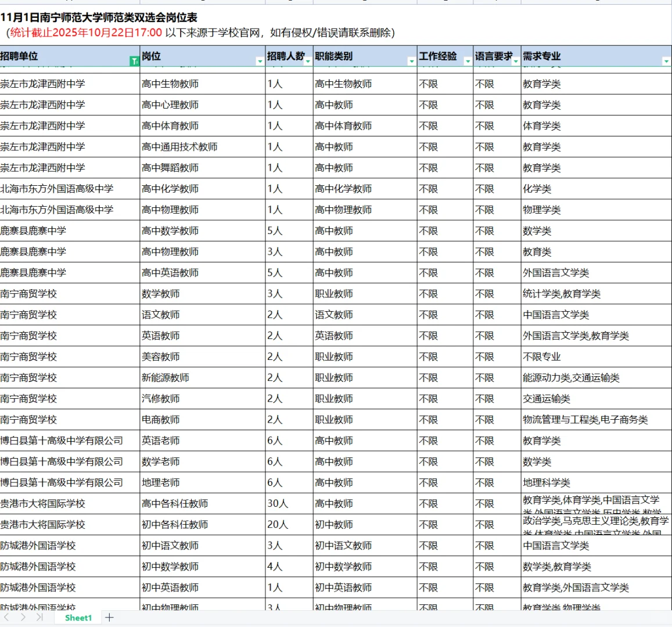Screen dimensions: 672x627
Task: Select 防城港外国语学校 in the 初中语文教师 row
Action: point(70,546)
